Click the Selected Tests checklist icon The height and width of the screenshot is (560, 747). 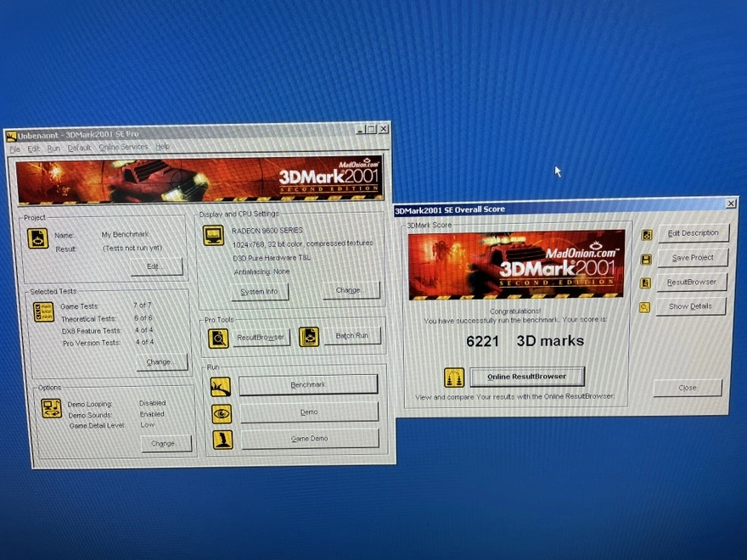click(x=44, y=312)
